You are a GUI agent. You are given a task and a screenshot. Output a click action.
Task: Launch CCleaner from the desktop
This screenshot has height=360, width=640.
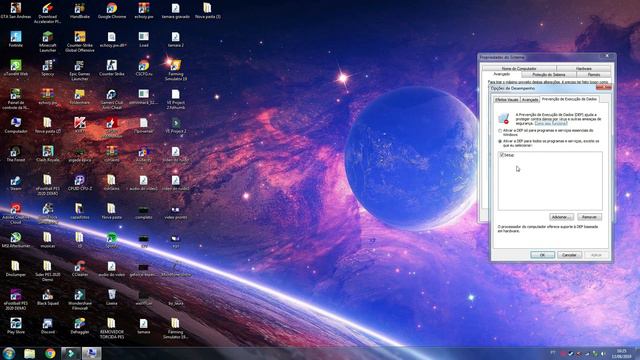pyautogui.click(x=80, y=269)
